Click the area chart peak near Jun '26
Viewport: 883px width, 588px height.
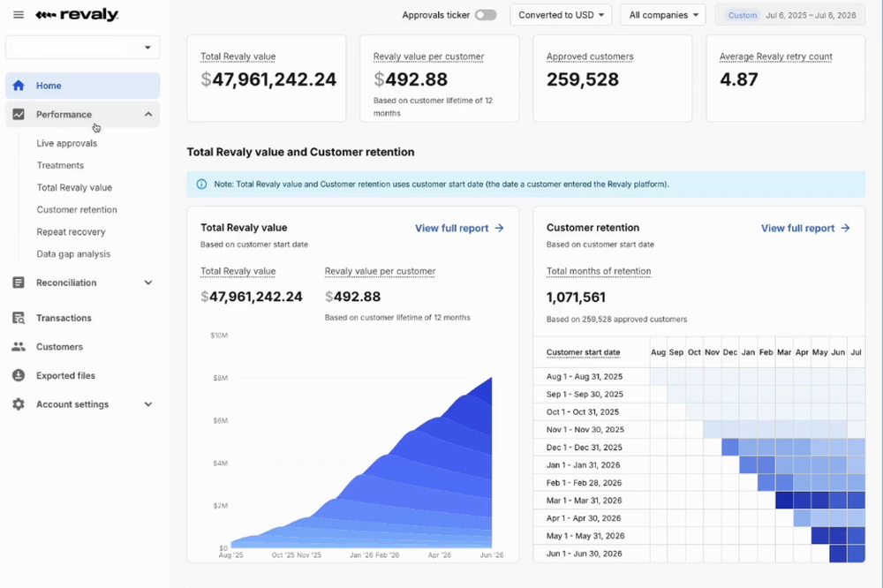coord(490,379)
